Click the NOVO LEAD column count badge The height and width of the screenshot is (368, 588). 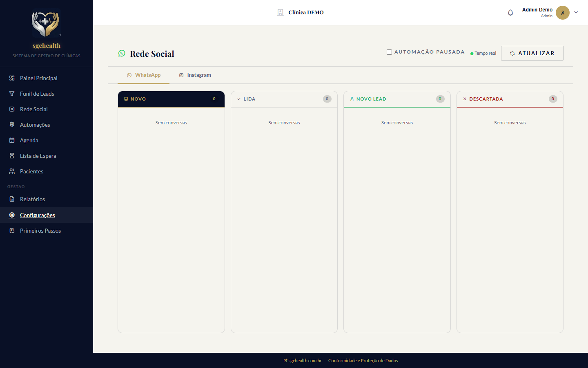point(440,99)
